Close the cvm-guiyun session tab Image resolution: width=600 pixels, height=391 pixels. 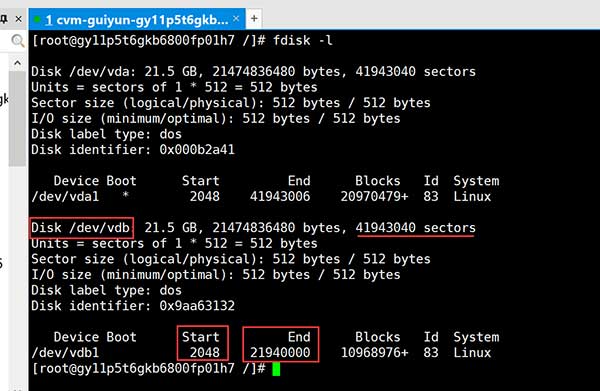pyautogui.click(x=236, y=18)
